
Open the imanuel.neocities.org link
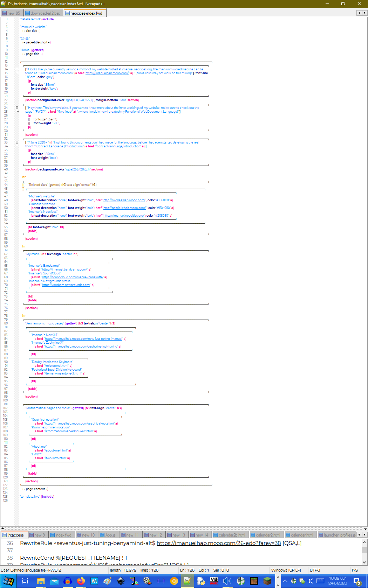pyautogui.click(x=124, y=216)
